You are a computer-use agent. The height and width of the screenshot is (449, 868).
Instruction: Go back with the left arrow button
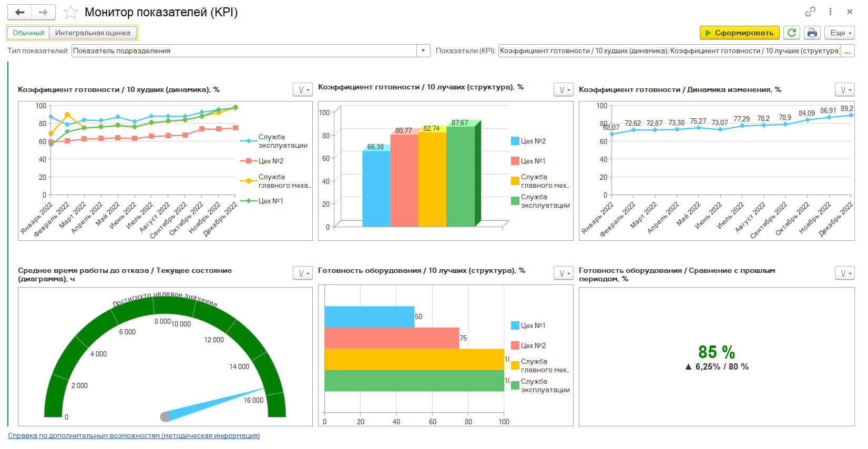(x=20, y=12)
